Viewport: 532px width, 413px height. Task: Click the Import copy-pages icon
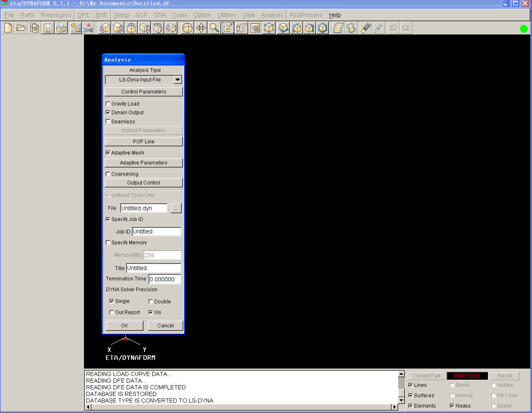34,28
